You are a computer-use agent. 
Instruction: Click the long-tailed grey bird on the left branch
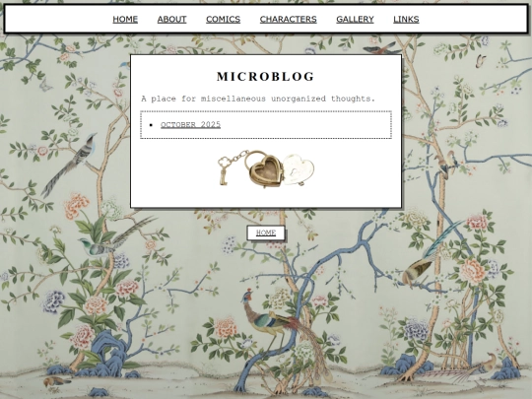point(68,163)
